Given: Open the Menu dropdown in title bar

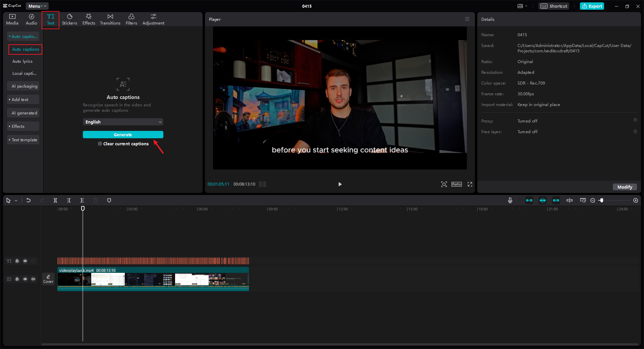Looking at the screenshot, I should (37, 6).
